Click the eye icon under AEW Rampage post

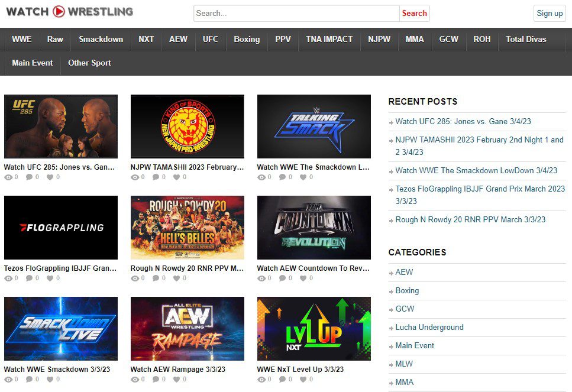pyautogui.click(x=135, y=380)
